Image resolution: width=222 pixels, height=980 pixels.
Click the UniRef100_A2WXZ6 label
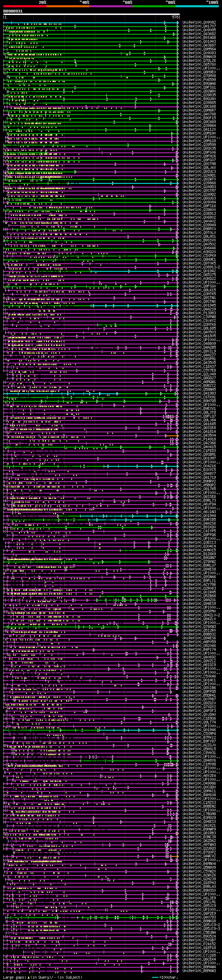tap(199, 875)
